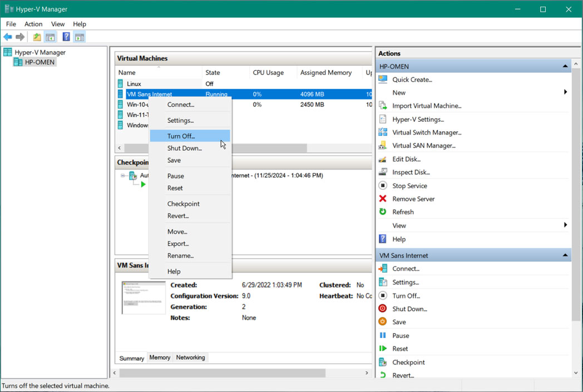Image resolution: width=583 pixels, height=392 pixels.
Task: Click orange Save icon in Actions pane
Action: 383,322
